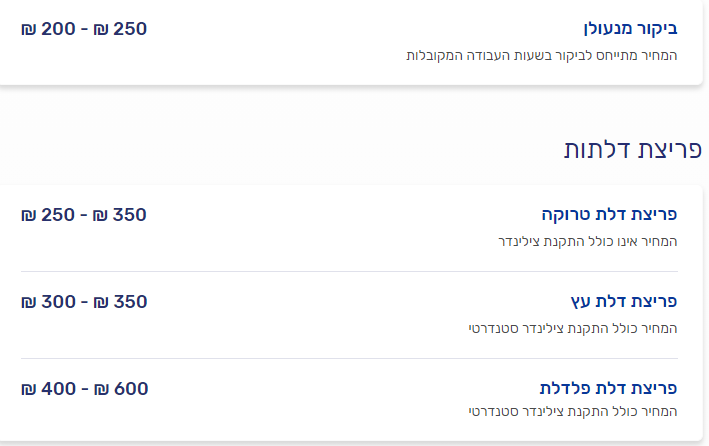Click the description under 'פריצת דלת פלדלת'
This screenshot has width=709, height=446.
coord(573,412)
